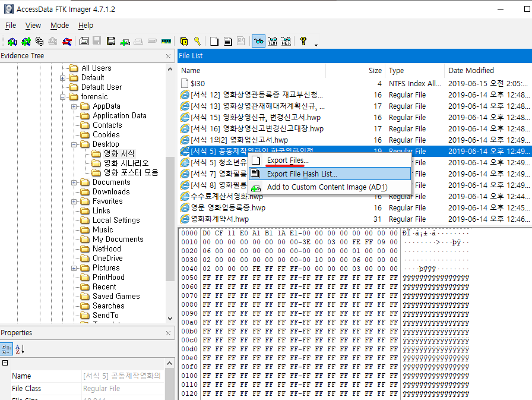Open the File menu

[11, 26]
